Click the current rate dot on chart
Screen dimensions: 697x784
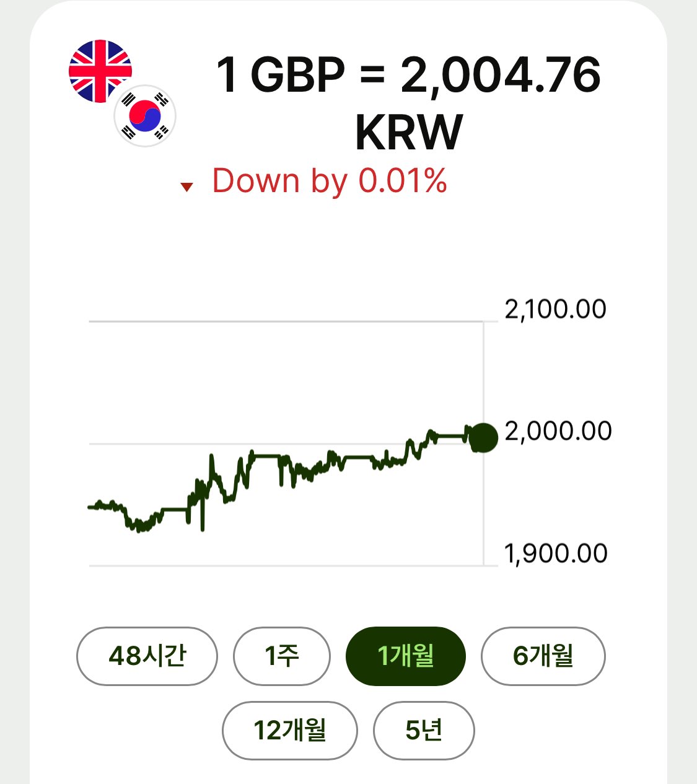coord(483,438)
